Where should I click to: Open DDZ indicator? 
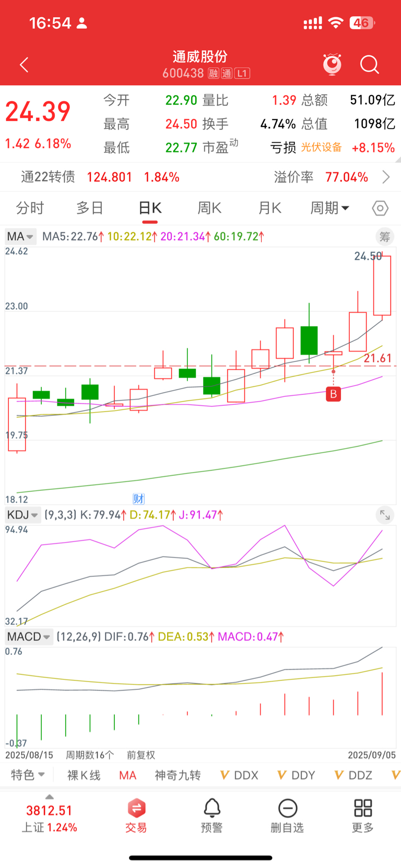coord(353,775)
